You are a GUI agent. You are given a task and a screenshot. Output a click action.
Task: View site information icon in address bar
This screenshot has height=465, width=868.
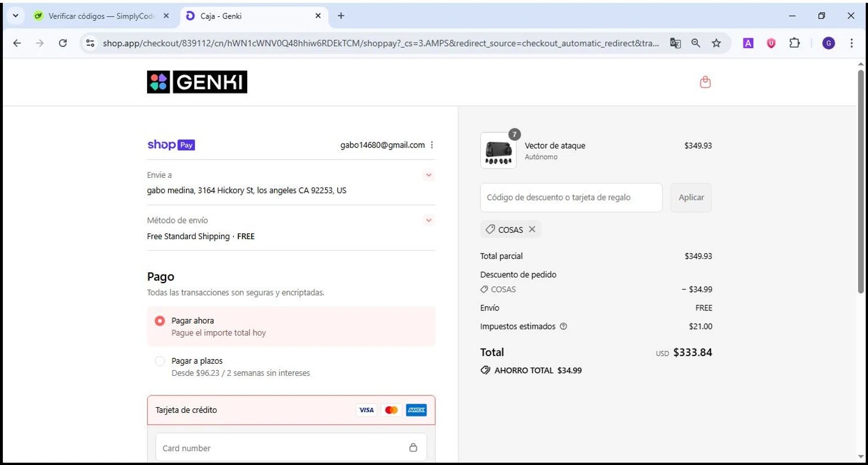90,43
